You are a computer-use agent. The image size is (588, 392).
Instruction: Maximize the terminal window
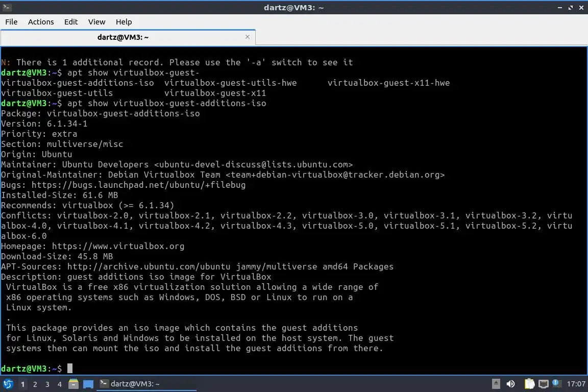point(571,8)
